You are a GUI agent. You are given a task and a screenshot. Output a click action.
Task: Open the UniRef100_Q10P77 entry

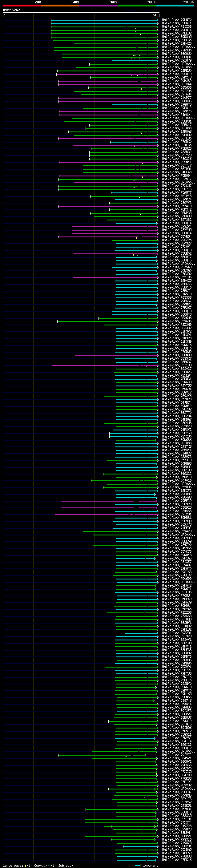[177, 98]
